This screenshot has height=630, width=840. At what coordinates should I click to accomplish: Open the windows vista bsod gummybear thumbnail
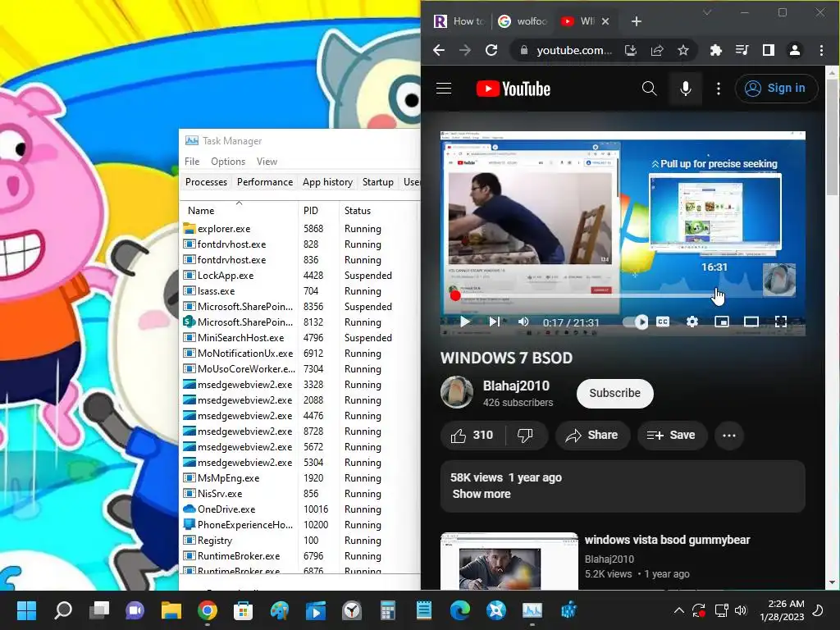coord(509,561)
